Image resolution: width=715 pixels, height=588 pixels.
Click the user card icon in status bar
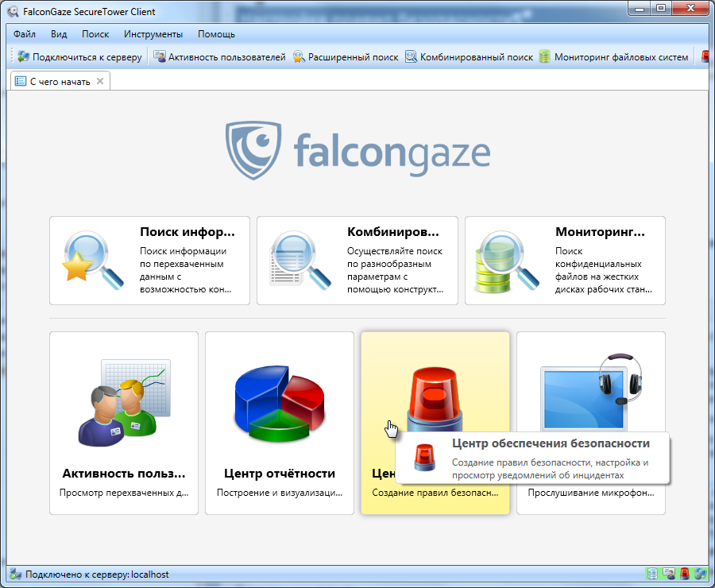668,574
